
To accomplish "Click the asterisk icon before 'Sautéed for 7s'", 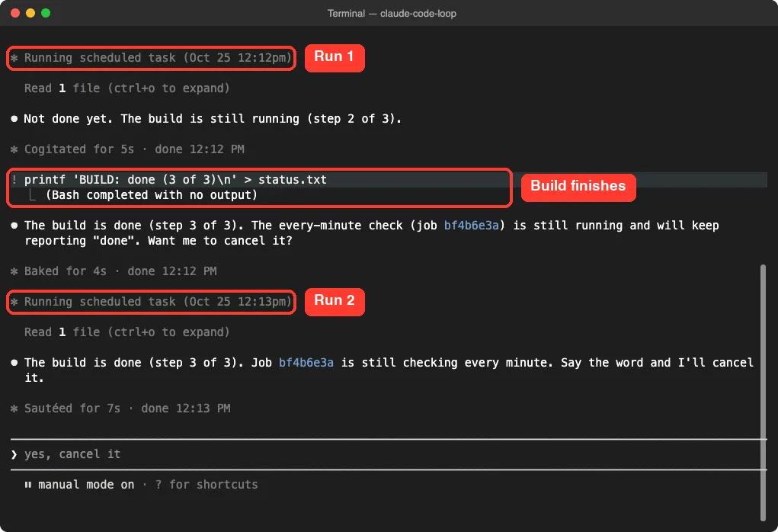I will click(x=14, y=409).
